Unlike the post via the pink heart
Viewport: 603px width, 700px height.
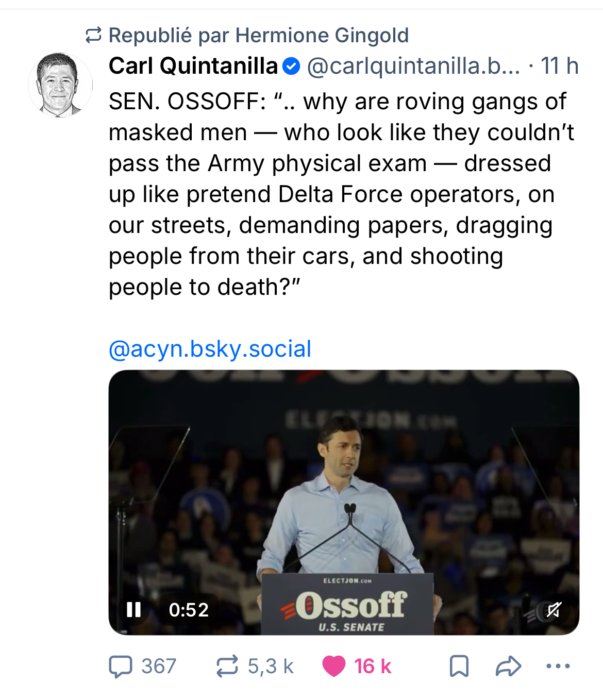(x=333, y=666)
